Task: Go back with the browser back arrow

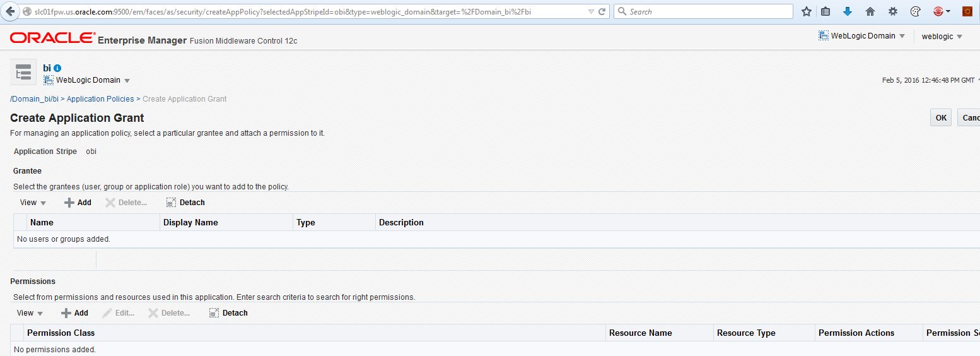Action: tap(10, 11)
